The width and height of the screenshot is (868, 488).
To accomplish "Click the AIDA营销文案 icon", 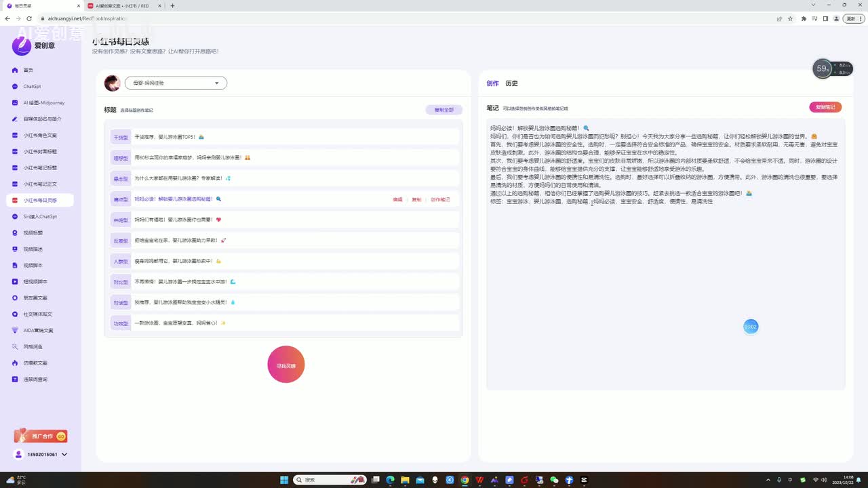I will (15, 331).
